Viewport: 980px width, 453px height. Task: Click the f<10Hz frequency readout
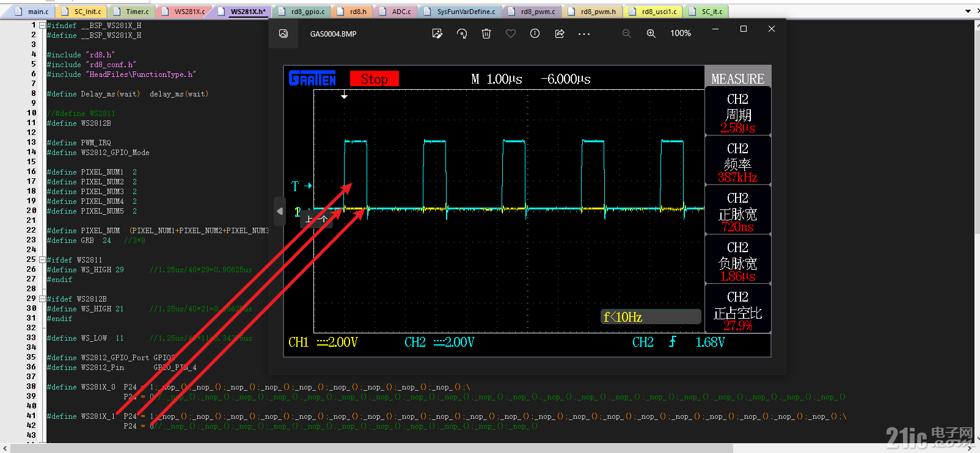(651, 317)
